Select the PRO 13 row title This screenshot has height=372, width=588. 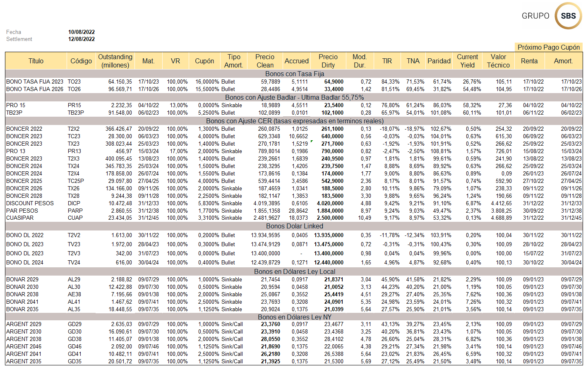click(x=16, y=151)
